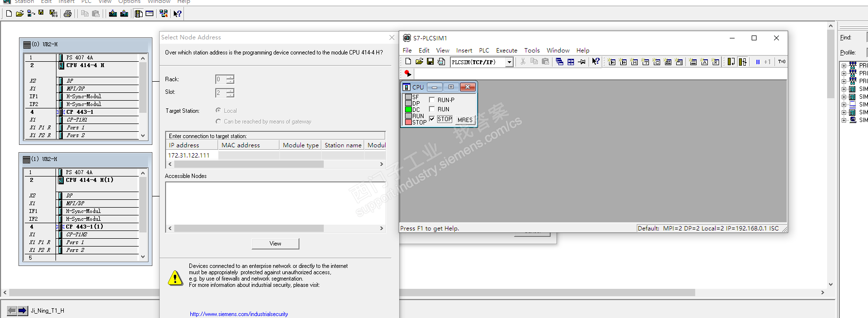
Task: Click Print icon in S7-PLCSIM toolbar
Action: [441, 62]
